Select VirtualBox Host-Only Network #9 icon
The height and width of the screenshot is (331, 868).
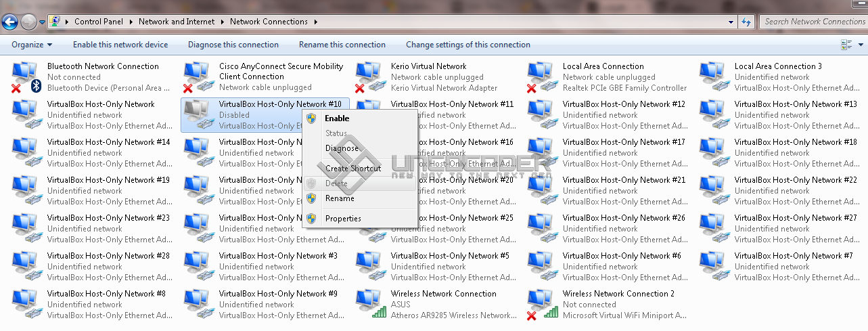(198, 305)
